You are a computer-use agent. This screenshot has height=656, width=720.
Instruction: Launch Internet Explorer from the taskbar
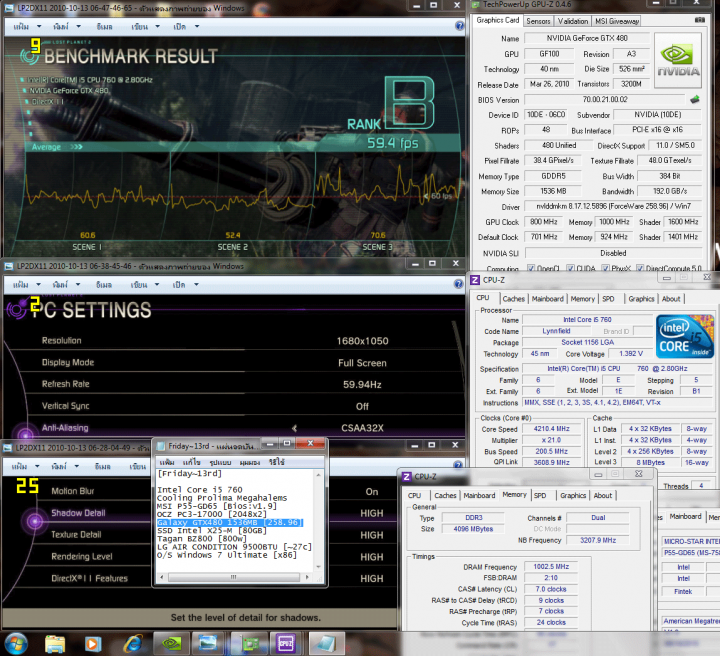133,644
